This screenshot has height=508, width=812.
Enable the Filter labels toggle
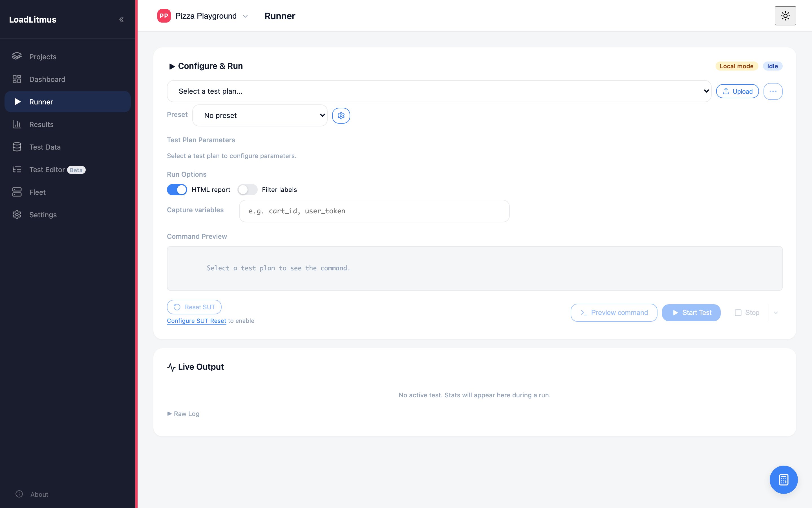[248, 189]
